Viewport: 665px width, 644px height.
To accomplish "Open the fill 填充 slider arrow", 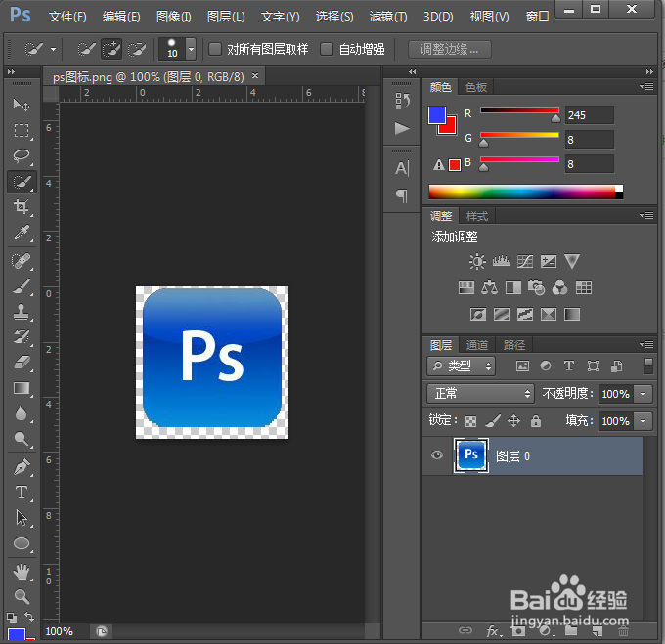I will click(643, 421).
